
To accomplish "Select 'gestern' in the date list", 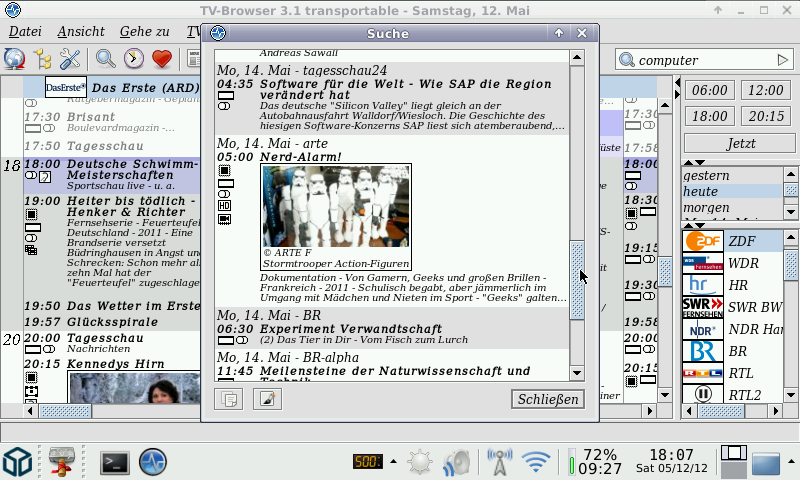I will 706,175.
